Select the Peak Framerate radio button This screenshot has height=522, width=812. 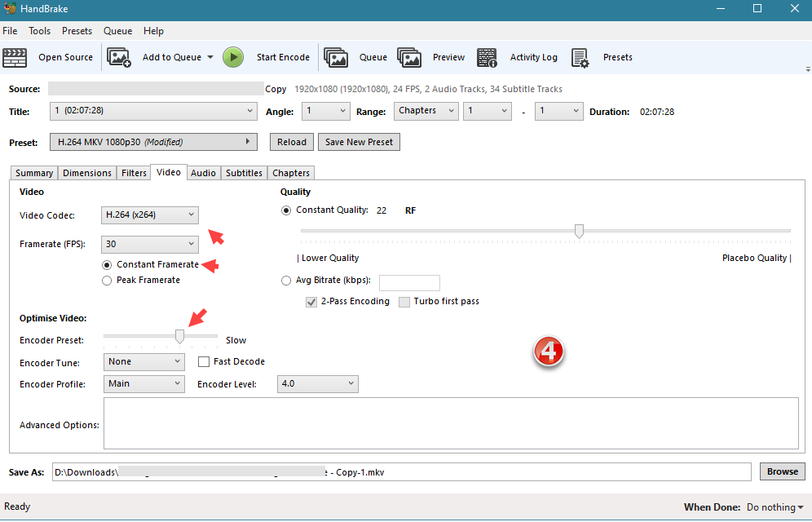pyautogui.click(x=107, y=281)
